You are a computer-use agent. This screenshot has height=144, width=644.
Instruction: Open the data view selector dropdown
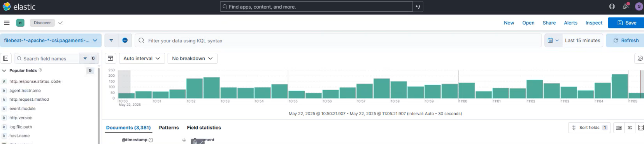(x=51, y=40)
